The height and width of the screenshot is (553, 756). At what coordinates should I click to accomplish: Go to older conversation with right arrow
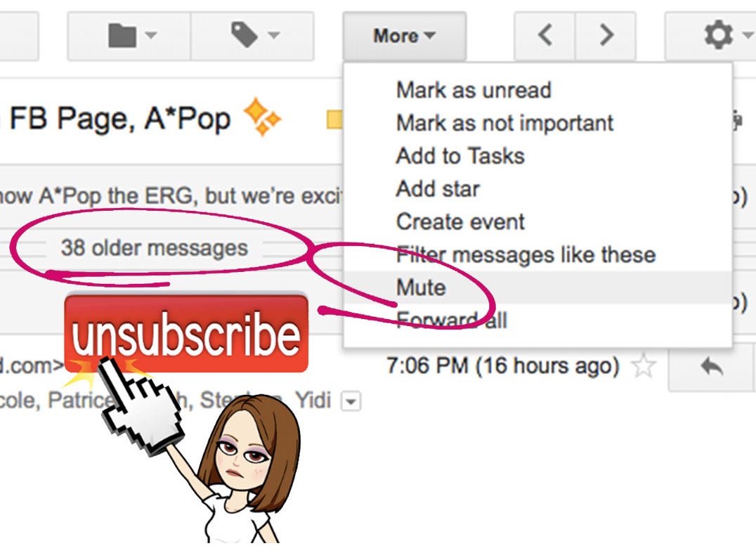(x=606, y=36)
